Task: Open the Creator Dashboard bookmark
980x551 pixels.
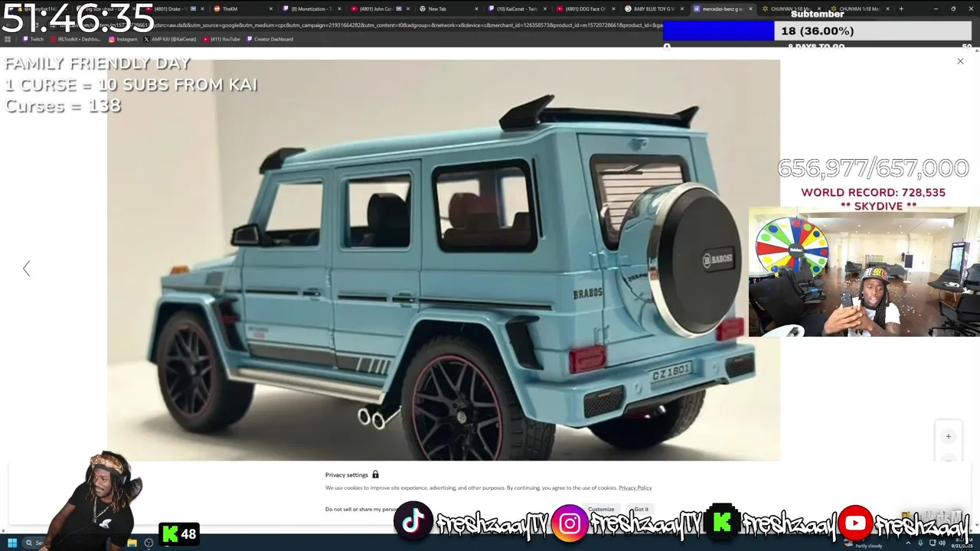Action: coord(269,39)
